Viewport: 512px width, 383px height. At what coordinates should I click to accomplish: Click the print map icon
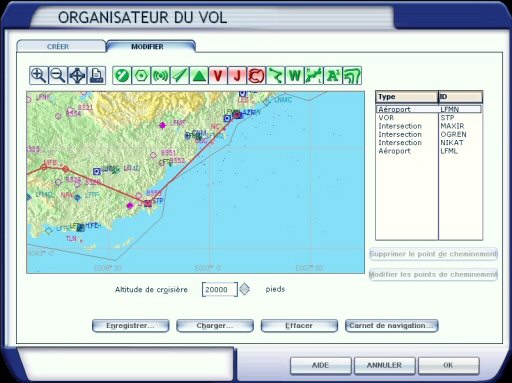97,75
